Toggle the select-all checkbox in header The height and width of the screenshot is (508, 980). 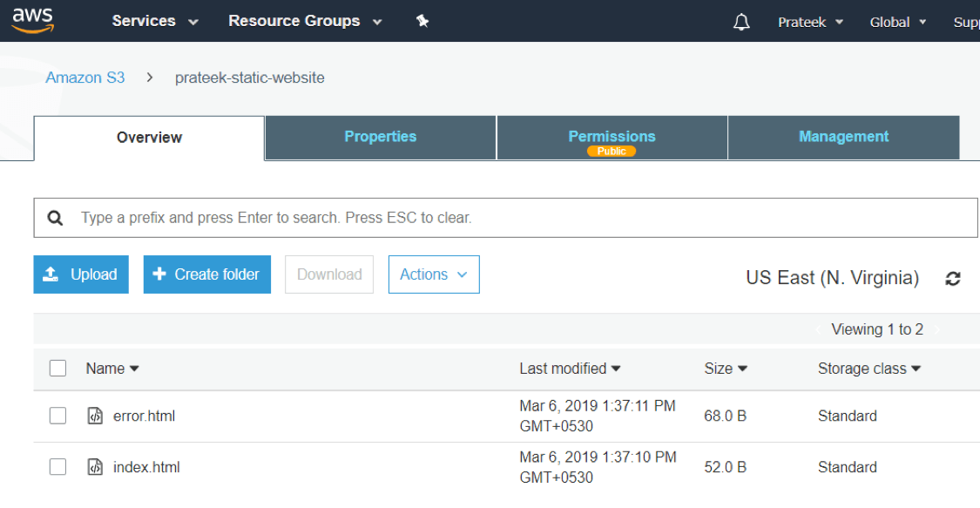click(58, 369)
